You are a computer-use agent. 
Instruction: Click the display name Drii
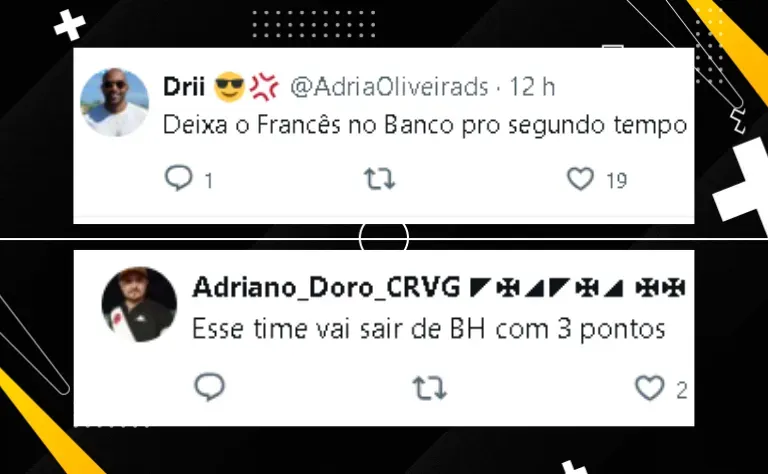[x=184, y=87]
